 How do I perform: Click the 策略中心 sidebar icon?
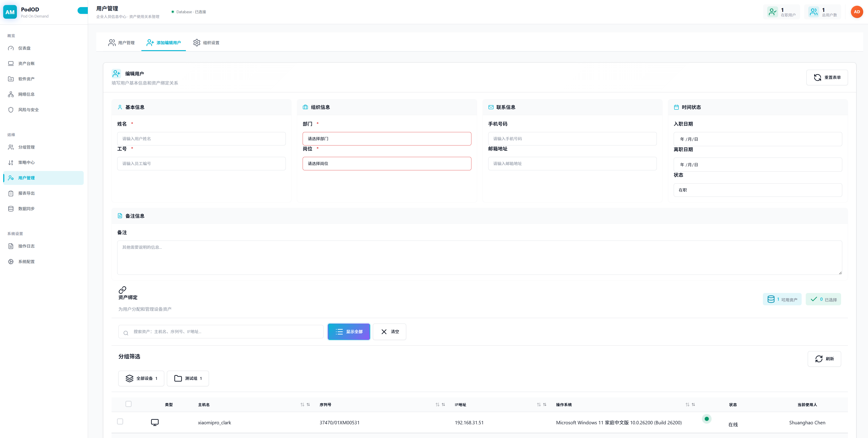pyautogui.click(x=11, y=163)
